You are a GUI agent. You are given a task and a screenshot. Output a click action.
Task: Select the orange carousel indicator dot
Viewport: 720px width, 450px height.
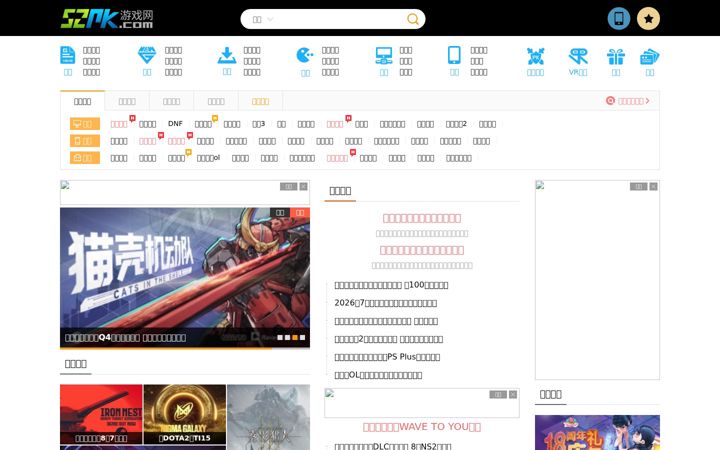[x=295, y=338]
